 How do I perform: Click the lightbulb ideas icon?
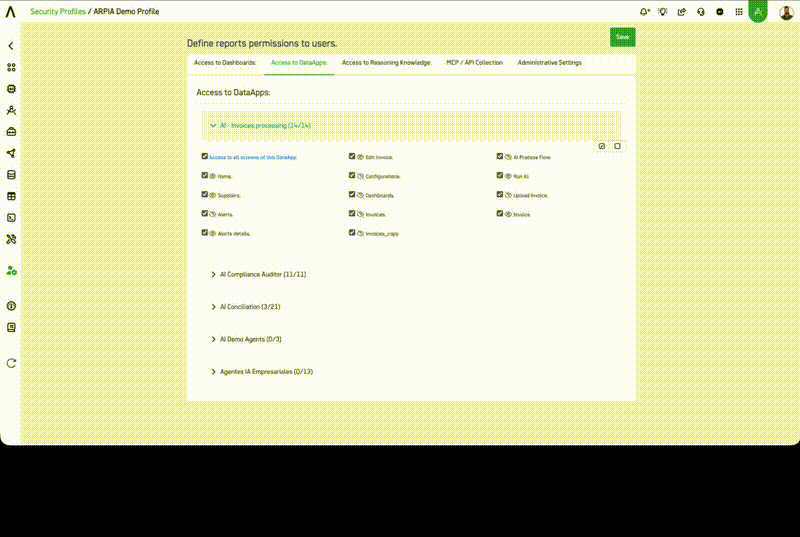point(663,12)
